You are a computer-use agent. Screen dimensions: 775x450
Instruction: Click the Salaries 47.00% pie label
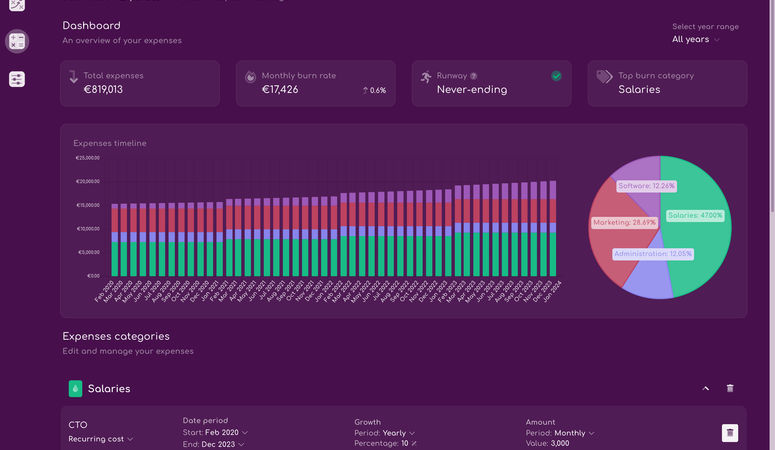click(x=695, y=216)
